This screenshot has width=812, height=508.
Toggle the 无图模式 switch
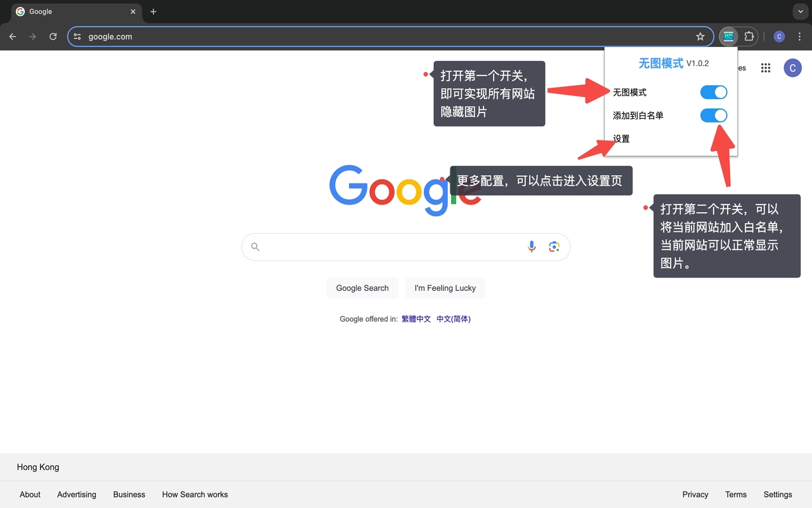(714, 93)
